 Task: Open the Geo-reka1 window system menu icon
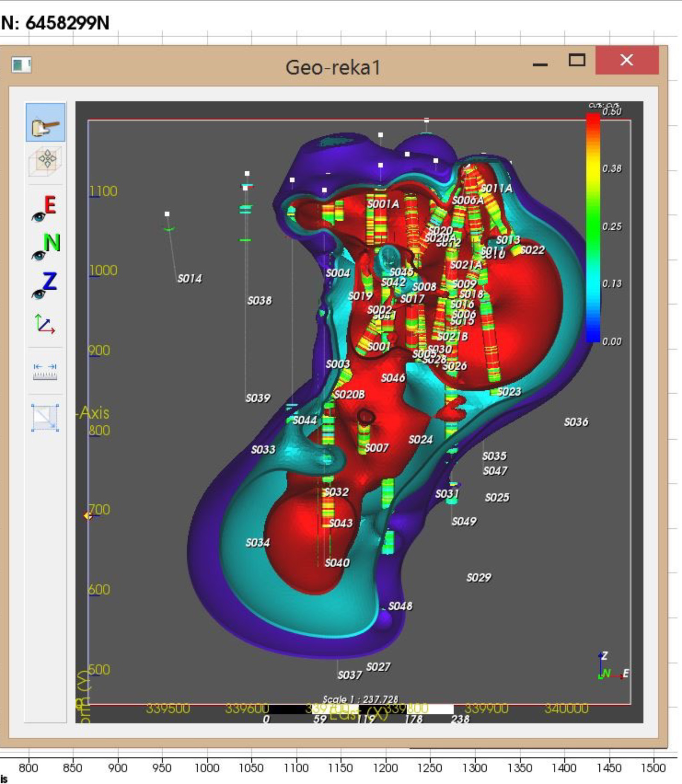click(x=21, y=65)
